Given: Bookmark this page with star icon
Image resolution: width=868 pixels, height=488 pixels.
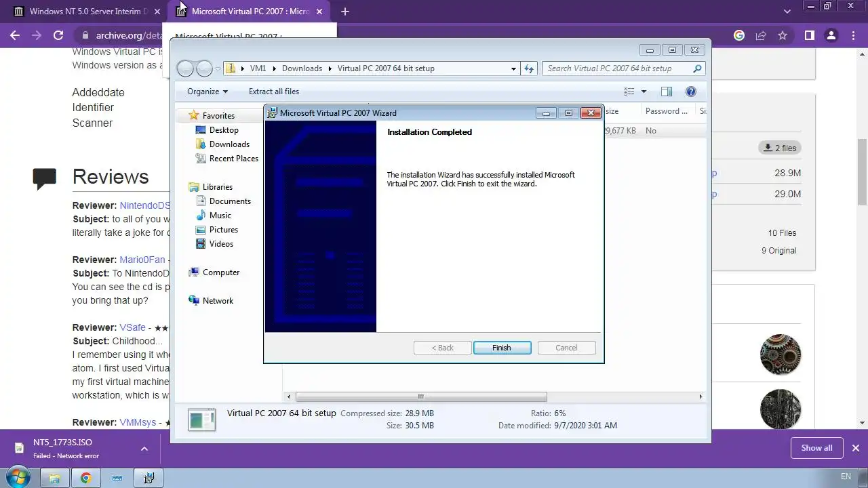Looking at the screenshot, I should (x=783, y=35).
